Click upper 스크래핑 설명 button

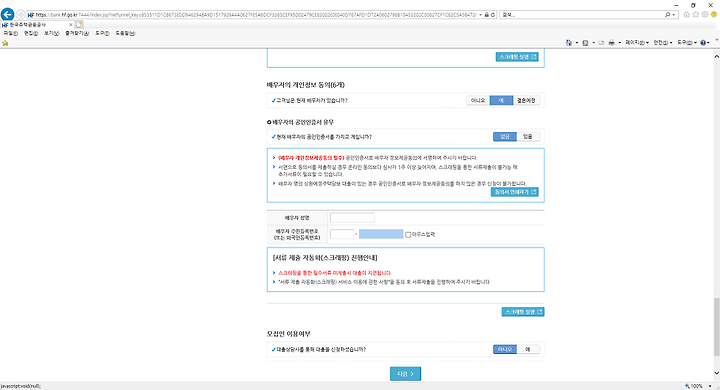pyautogui.click(x=517, y=57)
